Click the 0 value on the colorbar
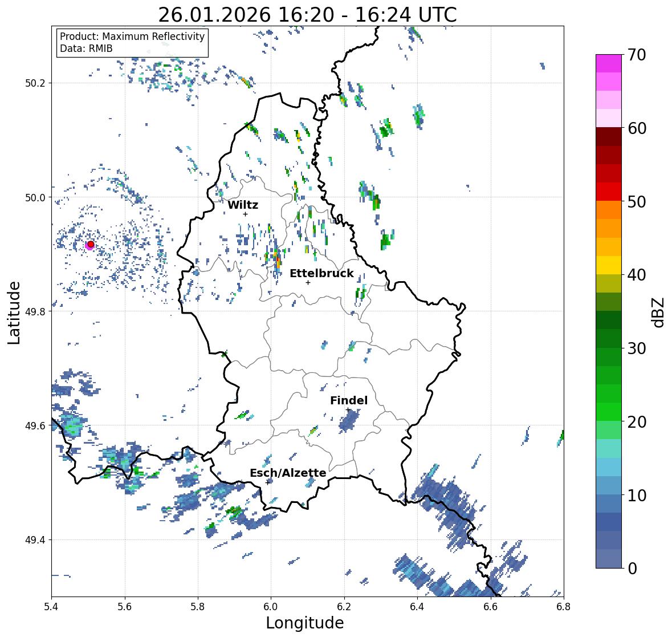The width and height of the screenshot is (672, 637). click(632, 569)
